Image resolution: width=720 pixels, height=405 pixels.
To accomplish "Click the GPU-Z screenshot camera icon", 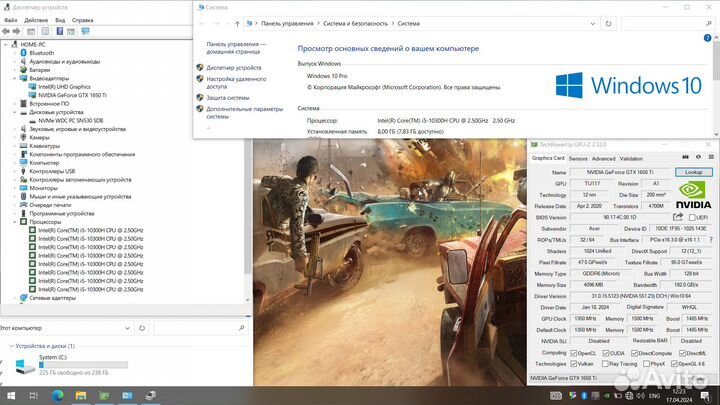I will 685,157.
